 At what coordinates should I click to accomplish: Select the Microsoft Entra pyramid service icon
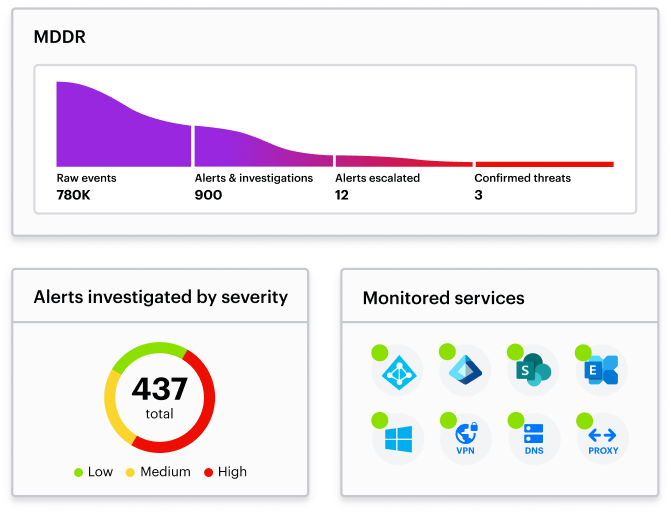tap(466, 370)
